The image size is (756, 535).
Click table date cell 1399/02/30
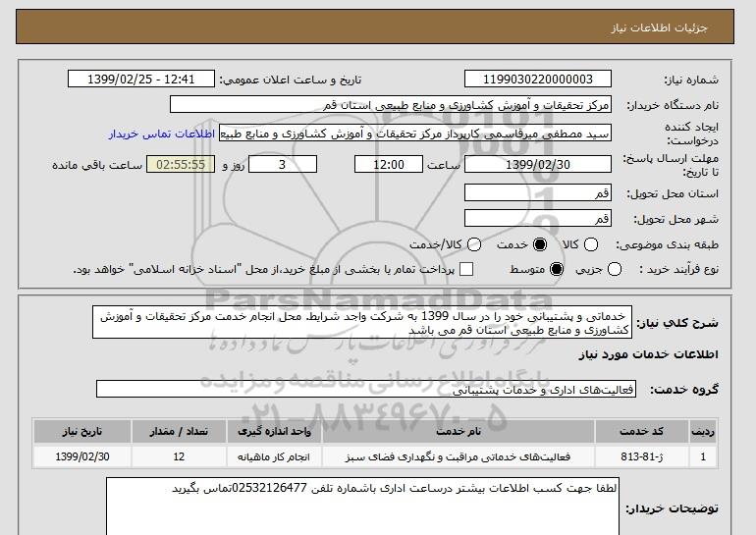tap(81, 456)
